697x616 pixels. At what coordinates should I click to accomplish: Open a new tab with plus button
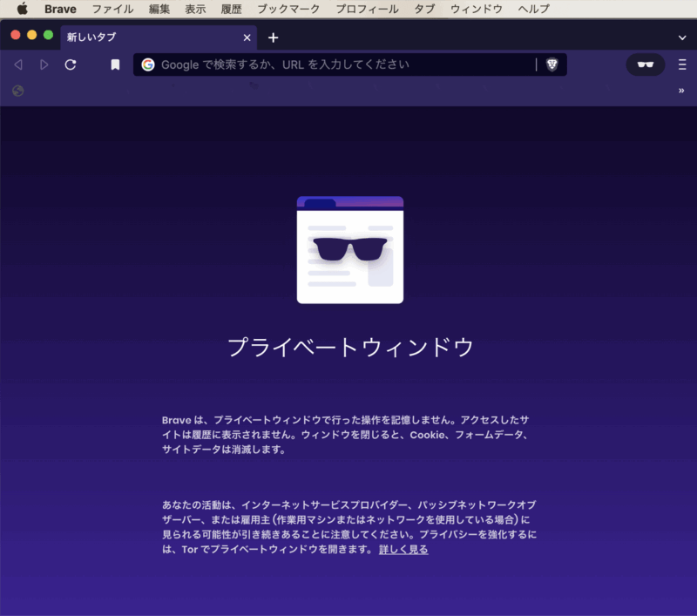273,37
